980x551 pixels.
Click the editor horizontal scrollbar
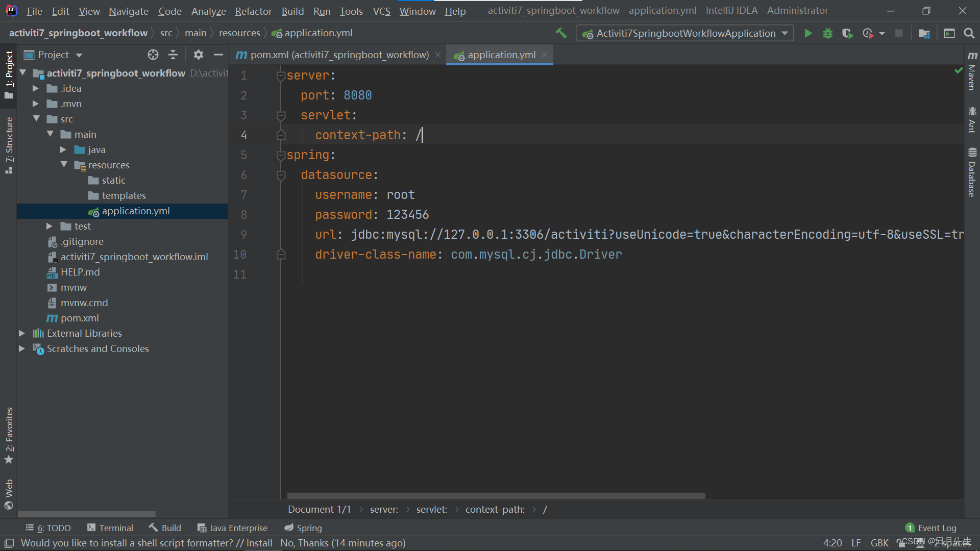click(496, 495)
